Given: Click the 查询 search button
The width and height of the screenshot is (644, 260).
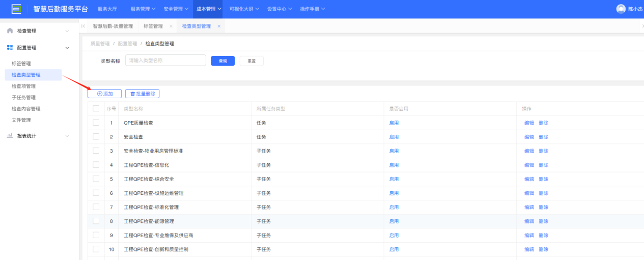Looking at the screenshot, I should coord(223,61).
